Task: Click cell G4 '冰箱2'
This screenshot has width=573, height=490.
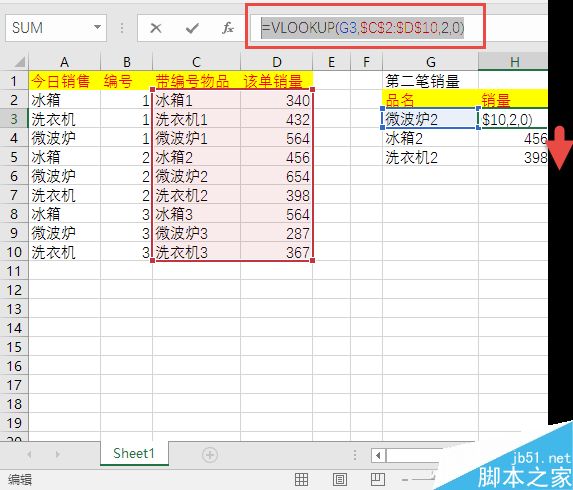Action: (x=430, y=138)
